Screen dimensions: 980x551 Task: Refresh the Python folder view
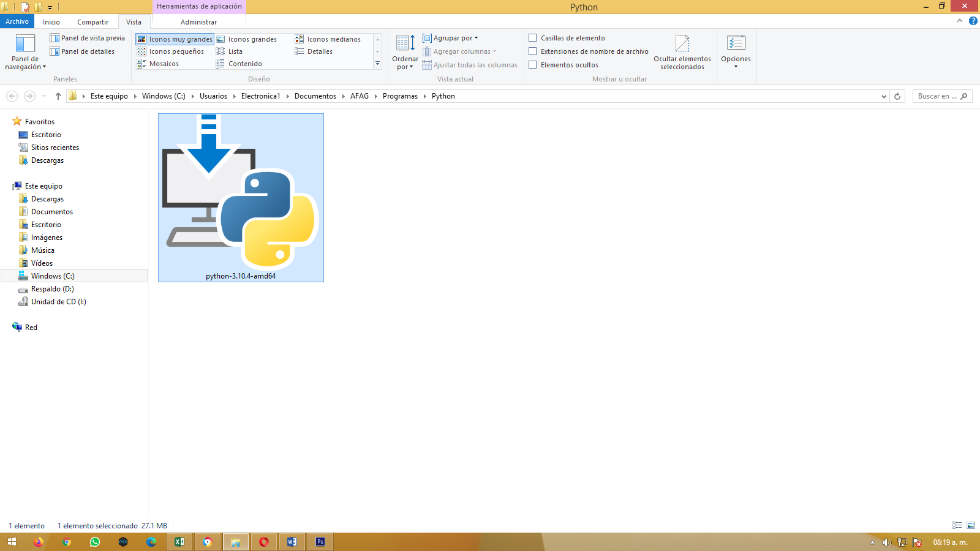pos(897,96)
